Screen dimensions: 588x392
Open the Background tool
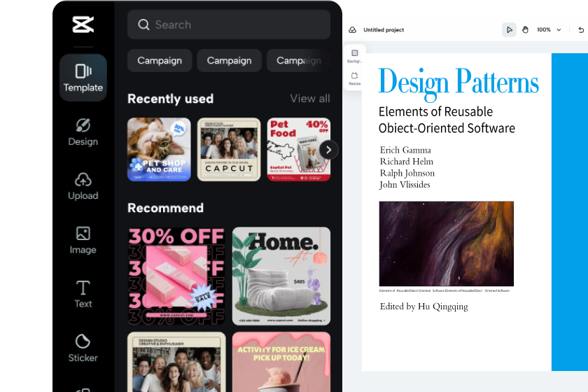point(354,56)
